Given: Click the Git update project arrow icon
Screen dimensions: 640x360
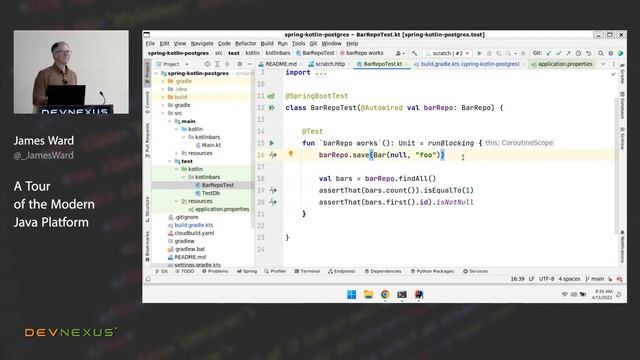Looking at the screenshot, I should (x=549, y=53).
